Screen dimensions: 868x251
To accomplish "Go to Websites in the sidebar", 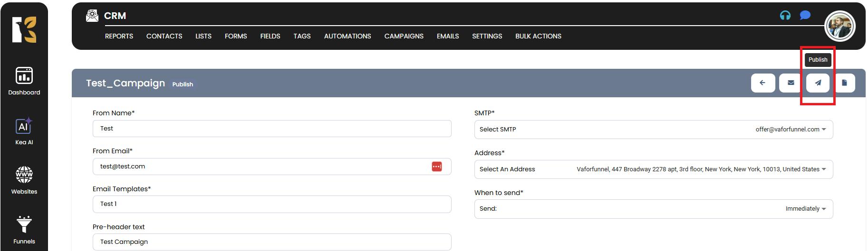I will pos(24,180).
